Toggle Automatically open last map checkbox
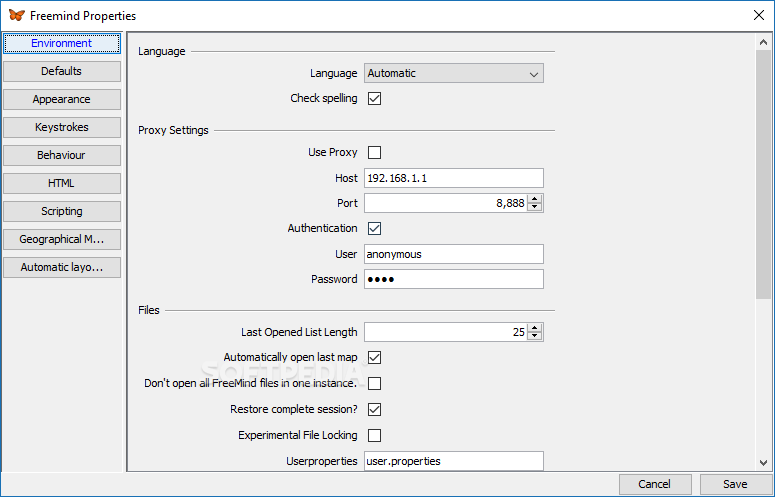The width and height of the screenshot is (775, 497). pyautogui.click(x=375, y=357)
